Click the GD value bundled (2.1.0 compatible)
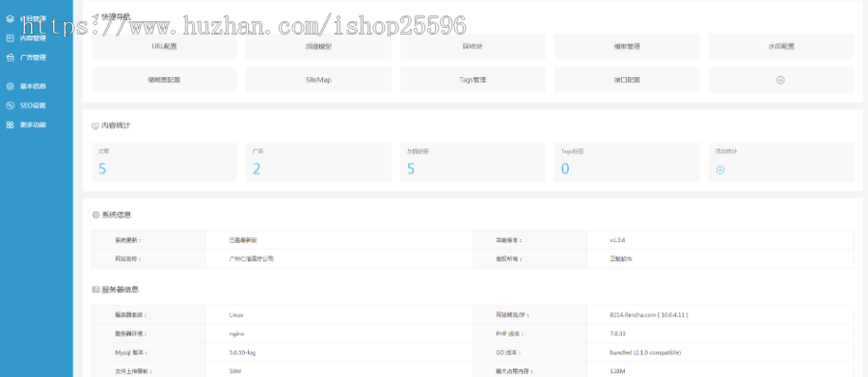The image size is (868, 377). pyautogui.click(x=645, y=353)
